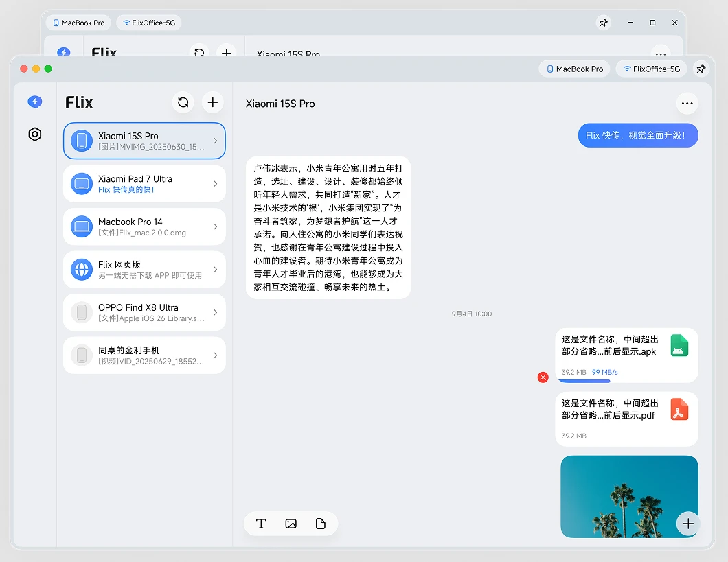Click the '[图片]MVIMG_20250630_15…' preview text
Viewport: 728px width, 562px height.
[151, 147]
